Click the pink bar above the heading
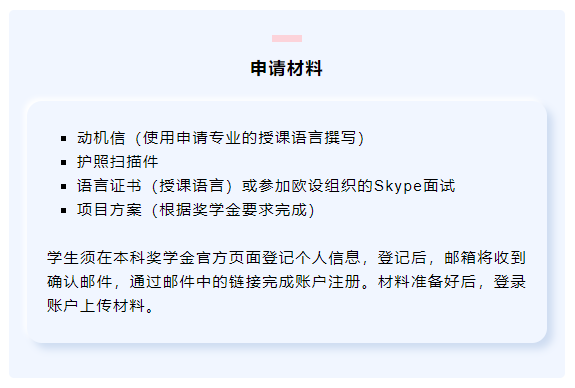 (x=287, y=39)
